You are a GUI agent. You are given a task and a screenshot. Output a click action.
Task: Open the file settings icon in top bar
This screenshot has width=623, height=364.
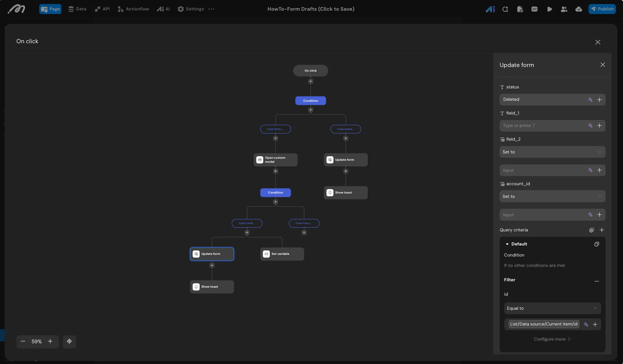coord(520,9)
